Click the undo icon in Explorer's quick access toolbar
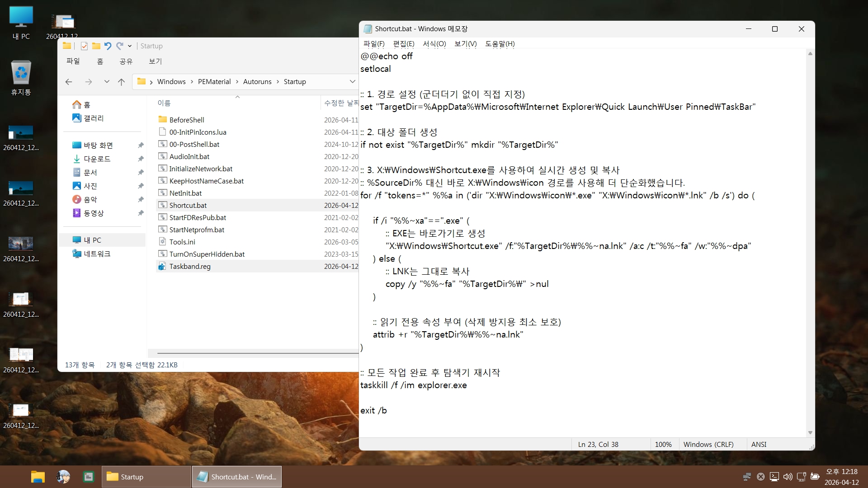 108,46
